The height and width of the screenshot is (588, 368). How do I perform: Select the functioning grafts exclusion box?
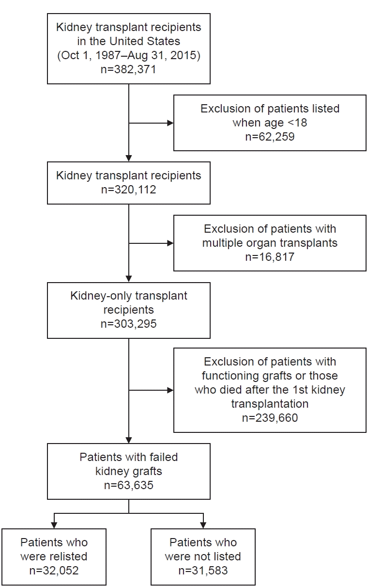click(270, 389)
